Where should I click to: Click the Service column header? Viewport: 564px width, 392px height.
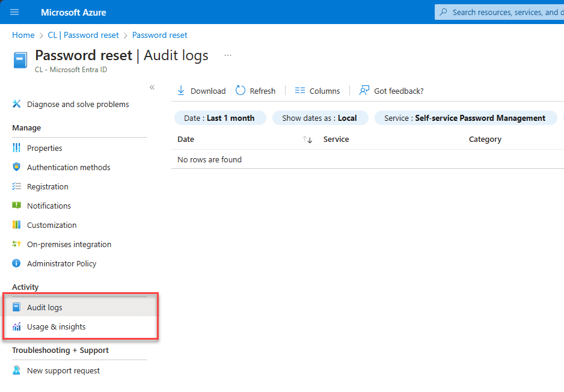tap(336, 139)
